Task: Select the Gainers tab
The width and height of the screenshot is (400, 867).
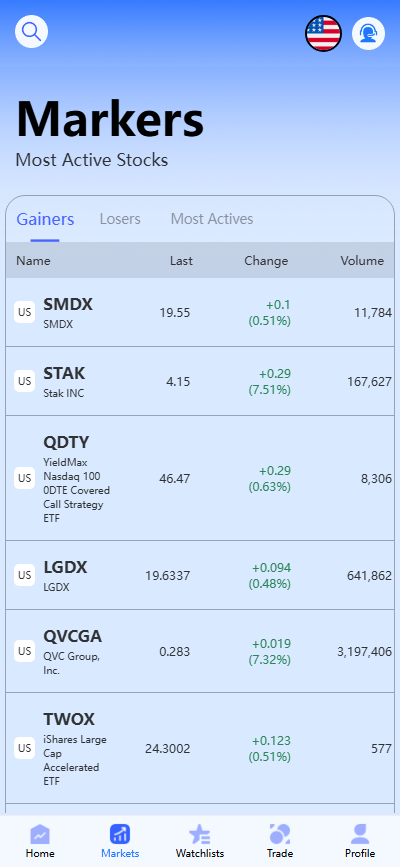Action: coord(45,219)
